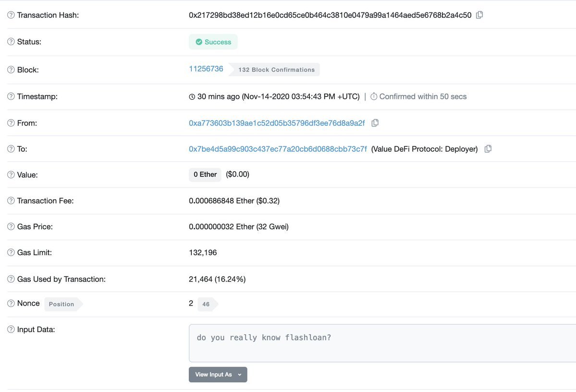The image size is (576, 392).
Task: Show help for Gas Used by Transaction
Action: [11, 279]
